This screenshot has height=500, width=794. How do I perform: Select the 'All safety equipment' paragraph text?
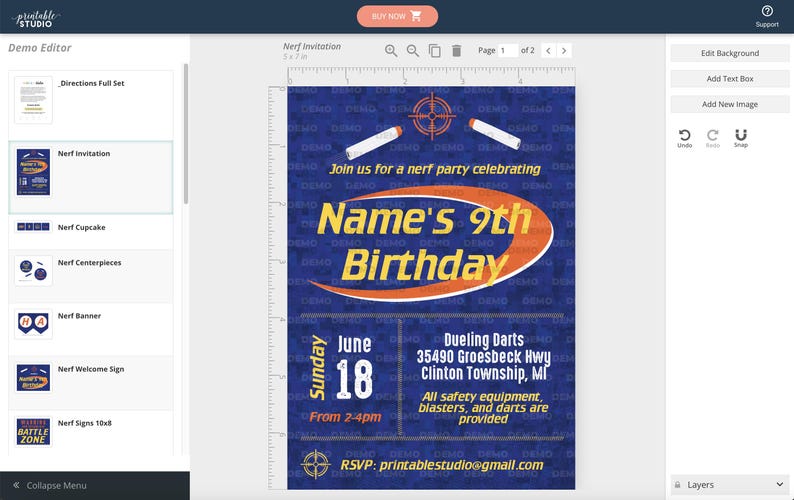click(483, 407)
